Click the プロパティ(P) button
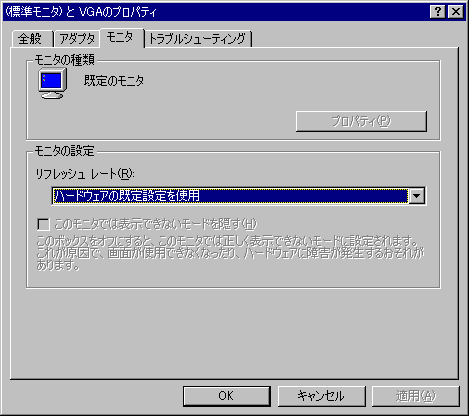469x416 pixels. click(x=361, y=121)
